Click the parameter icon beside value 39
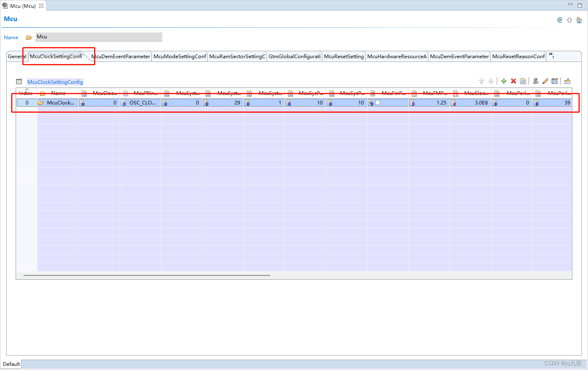The width and height of the screenshot is (588, 370). 536,103
